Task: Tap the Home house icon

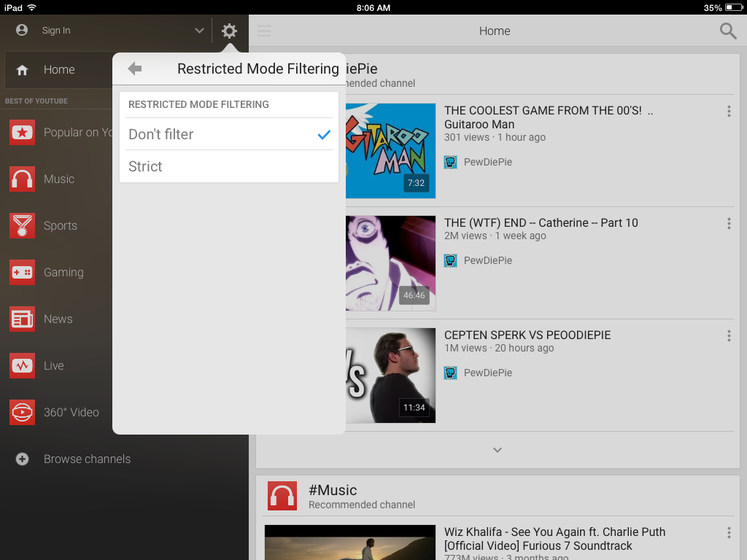Action: (22, 70)
